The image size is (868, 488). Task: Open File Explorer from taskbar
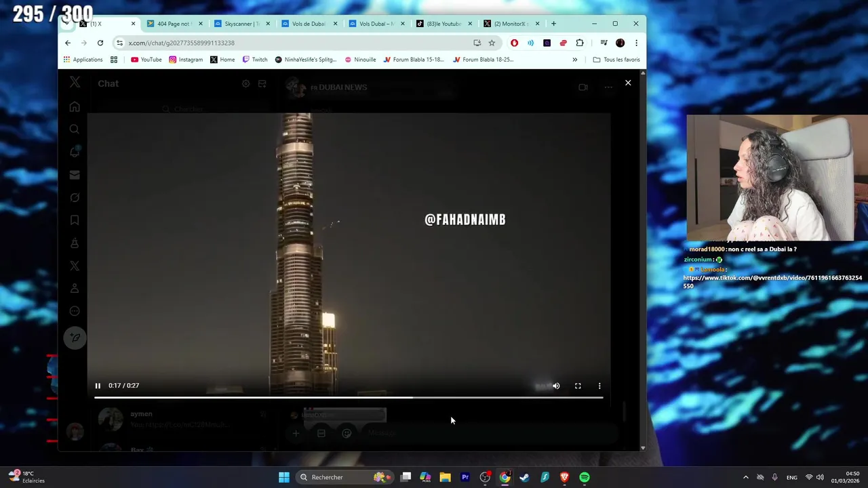(x=445, y=477)
